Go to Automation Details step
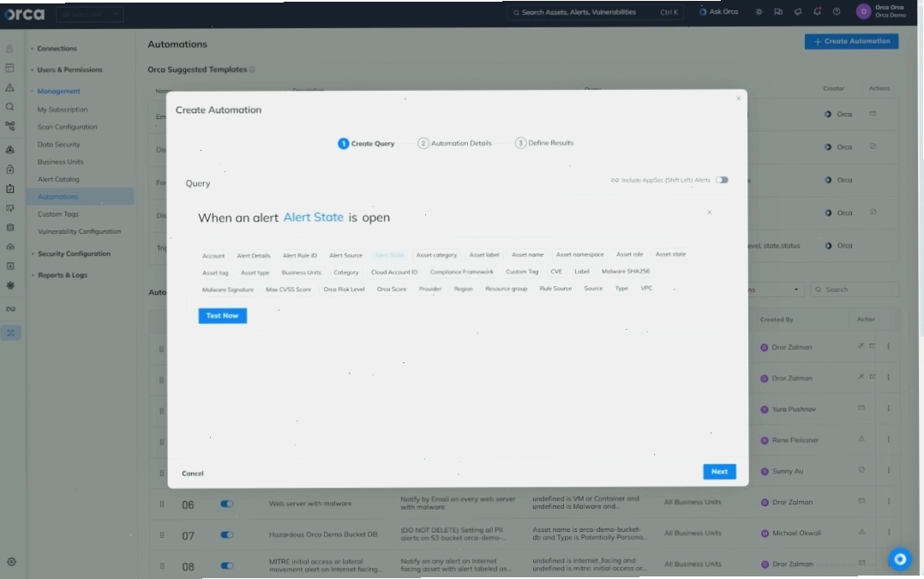This screenshot has width=924, height=579. point(455,143)
